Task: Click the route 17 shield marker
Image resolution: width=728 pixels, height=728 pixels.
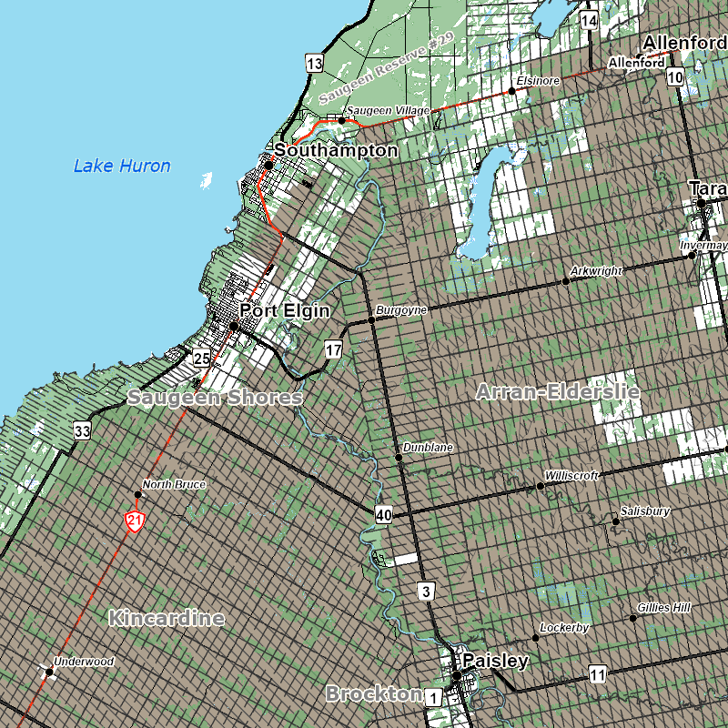Action: pyautogui.click(x=334, y=349)
